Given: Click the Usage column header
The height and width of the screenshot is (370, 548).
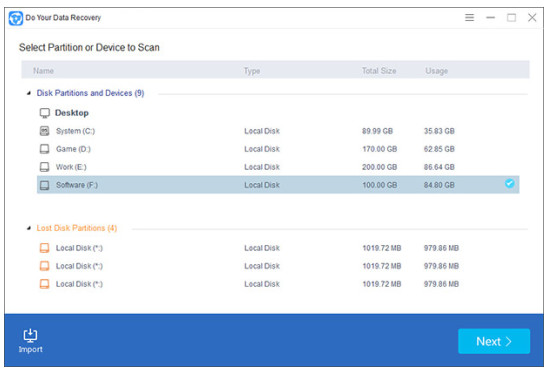Looking at the screenshot, I should coord(437,71).
